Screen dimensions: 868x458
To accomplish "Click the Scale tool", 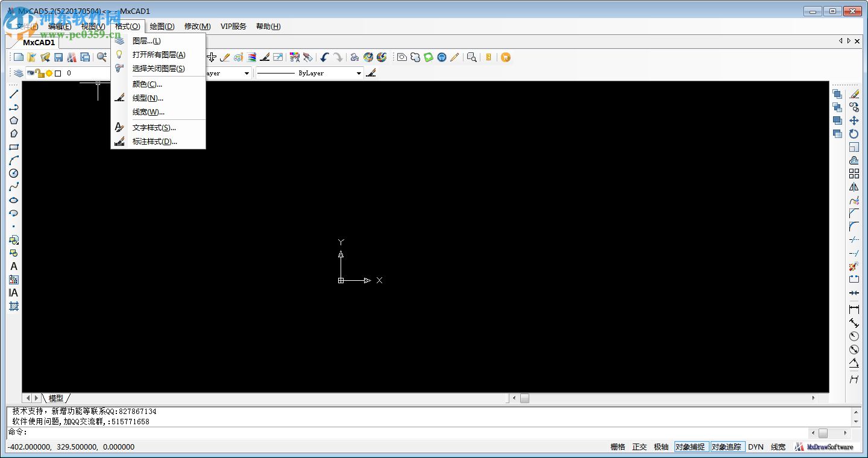I will (854, 147).
